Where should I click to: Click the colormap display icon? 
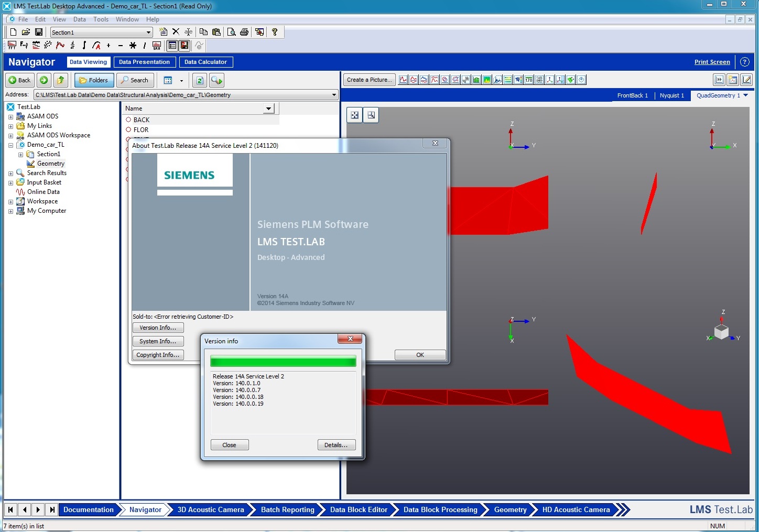[487, 80]
